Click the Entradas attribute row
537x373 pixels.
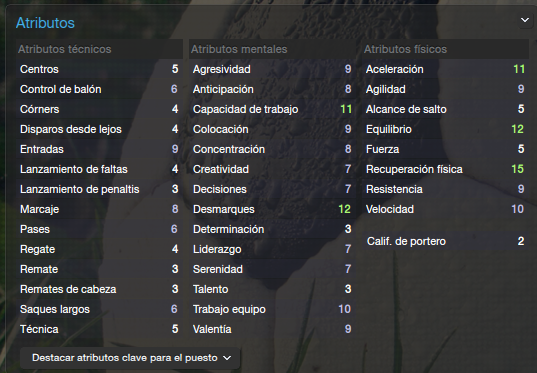(x=99, y=149)
